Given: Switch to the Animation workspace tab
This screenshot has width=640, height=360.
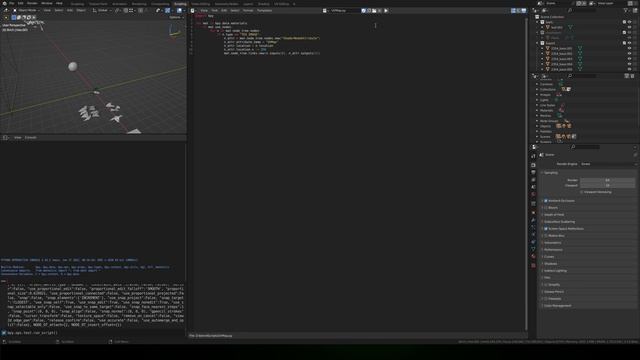Looking at the screenshot, I should tap(119, 4).
